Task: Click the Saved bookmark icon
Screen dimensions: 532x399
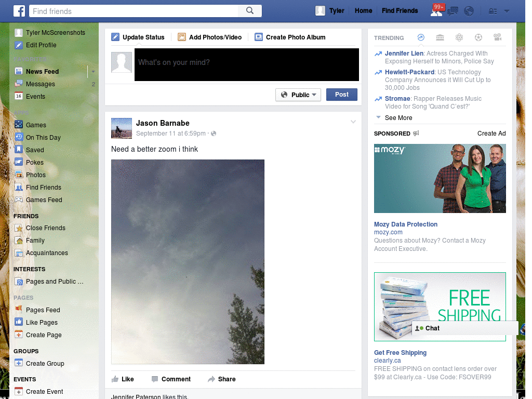Action: pos(19,150)
